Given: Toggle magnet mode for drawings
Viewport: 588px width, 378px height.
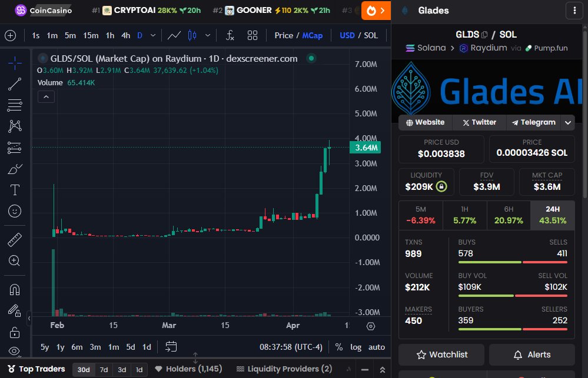Looking at the screenshot, I should click(15, 290).
